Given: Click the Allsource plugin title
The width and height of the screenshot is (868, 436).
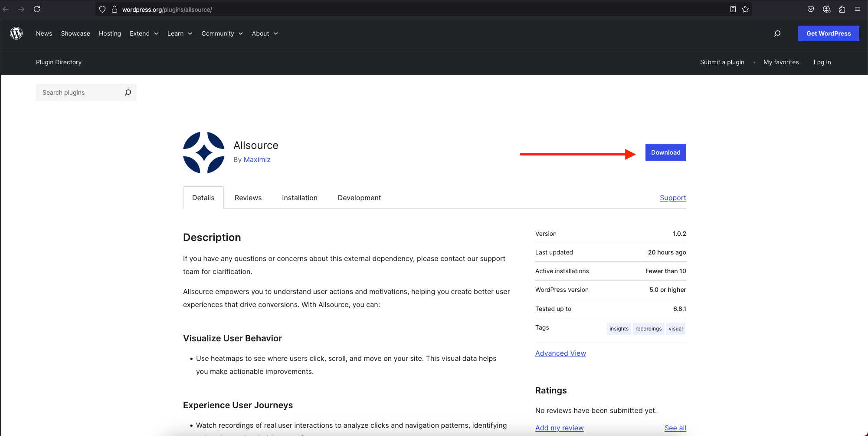Looking at the screenshot, I should pyautogui.click(x=256, y=145).
